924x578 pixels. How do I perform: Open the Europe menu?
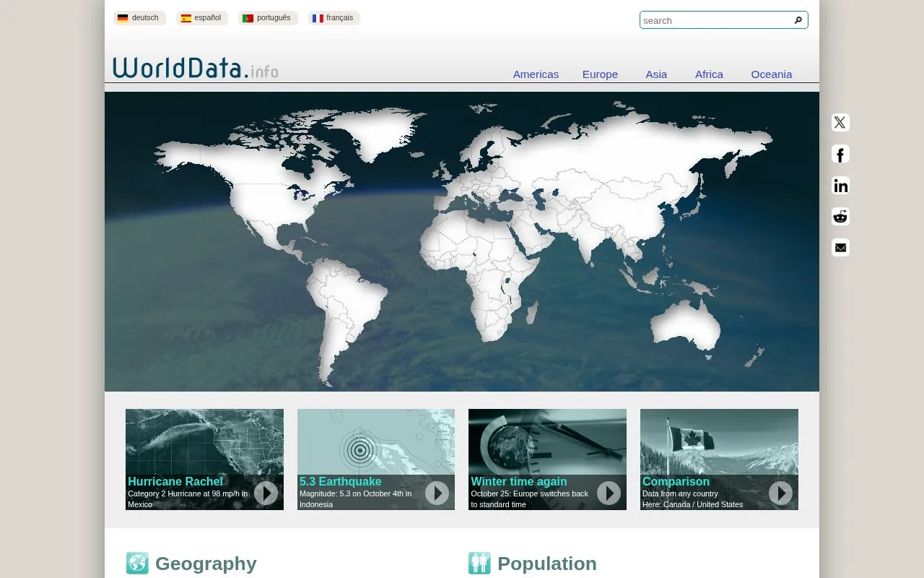click(600, 74)
